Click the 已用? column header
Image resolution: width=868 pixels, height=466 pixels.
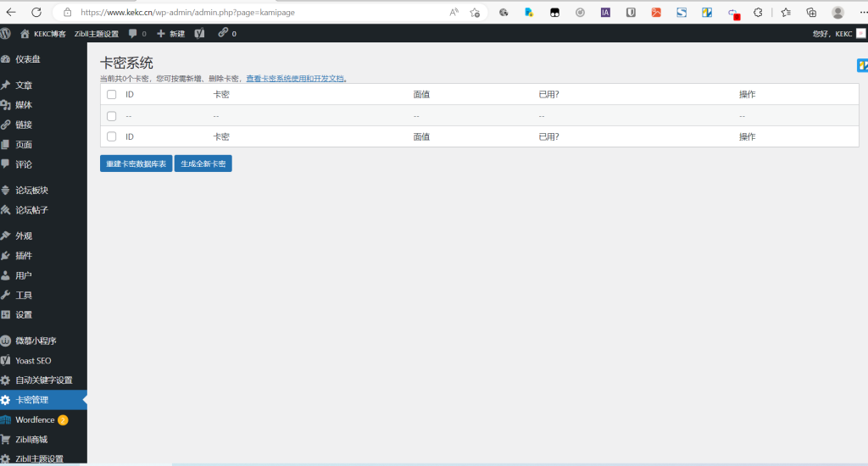coord(549,95)
